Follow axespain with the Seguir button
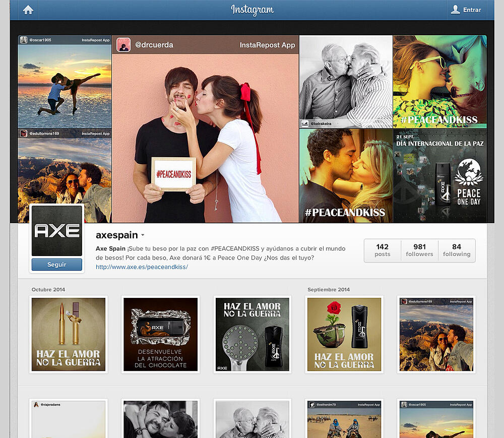The height and width of the screenshot is (438, 504). (x=57, y=265)
